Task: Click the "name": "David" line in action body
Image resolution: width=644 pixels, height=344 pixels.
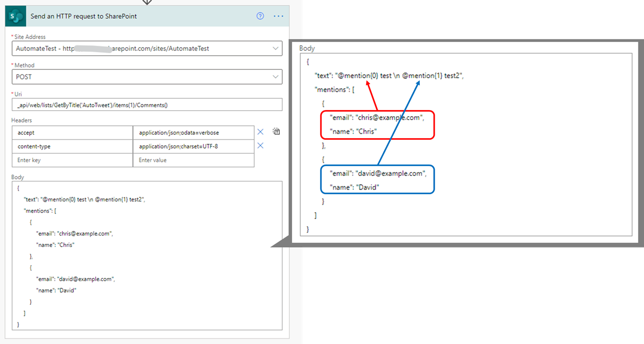Action: 56,290
